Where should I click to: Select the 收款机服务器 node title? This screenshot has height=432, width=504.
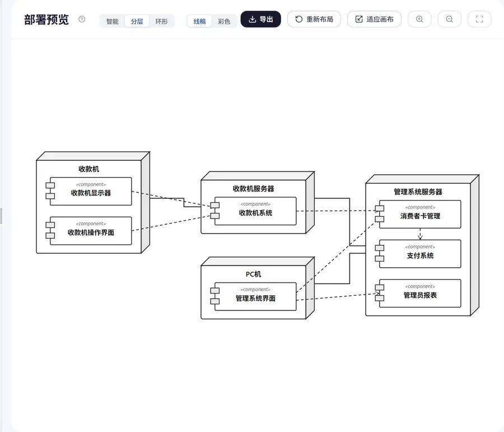(253, 188)
